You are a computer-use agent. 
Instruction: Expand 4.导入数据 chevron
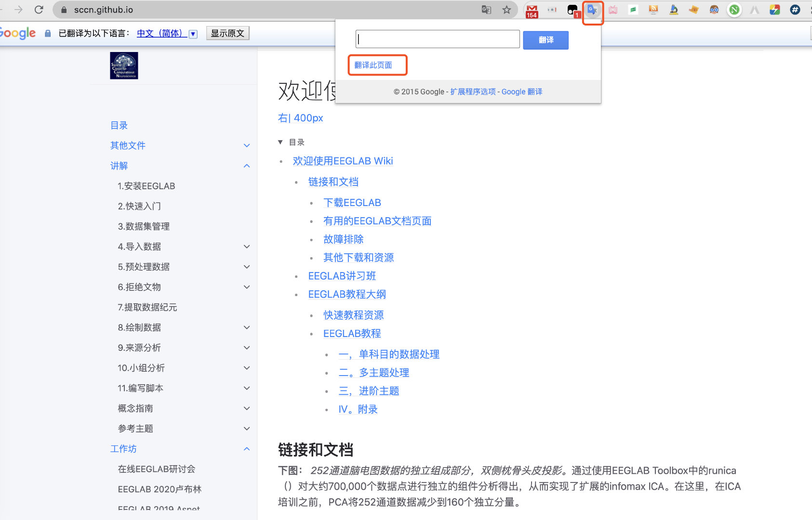(x=247, y=247)
